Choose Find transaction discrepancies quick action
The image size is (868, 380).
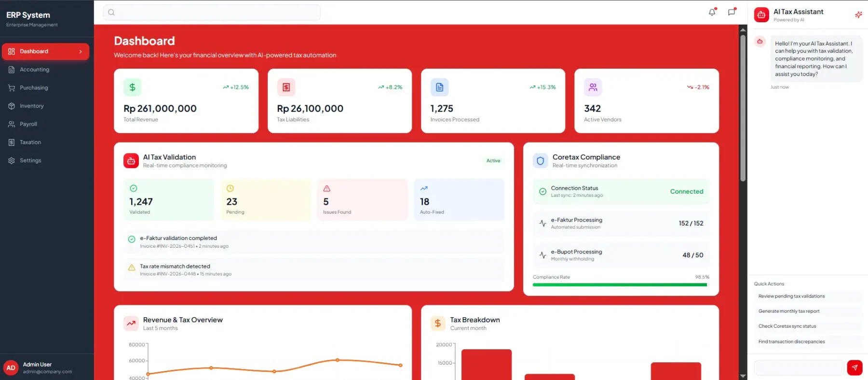point(808,342)
